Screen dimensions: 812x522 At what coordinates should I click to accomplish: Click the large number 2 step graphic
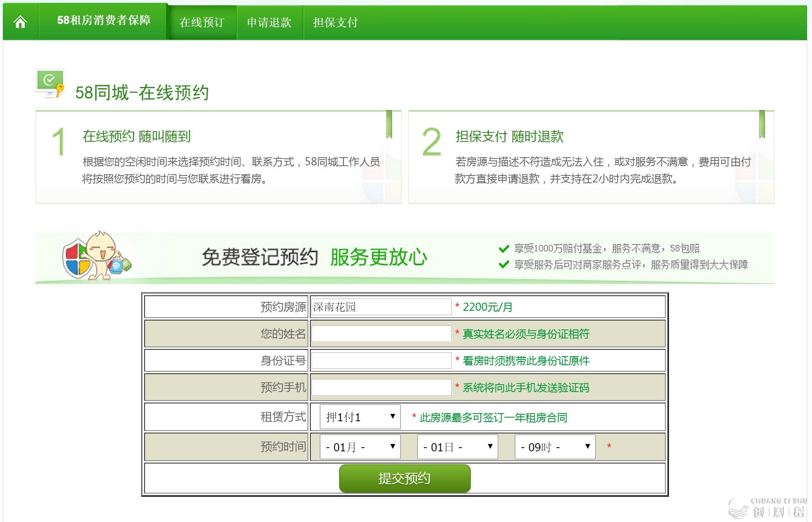[x=431, y=141]
